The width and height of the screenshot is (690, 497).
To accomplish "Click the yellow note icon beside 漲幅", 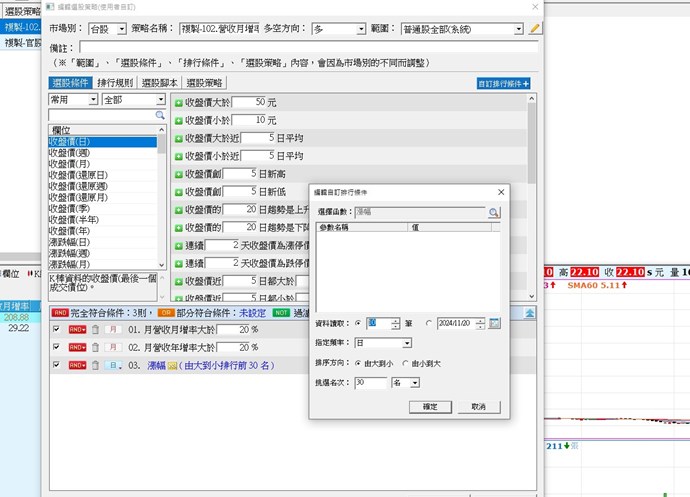I will pos(172,366).
